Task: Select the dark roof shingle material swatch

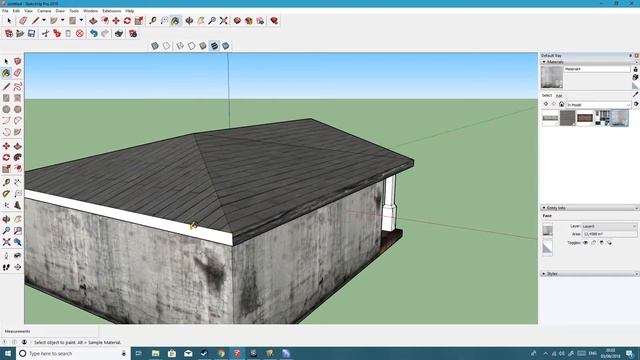Action: pyautogui.click(x=567, y=118)
